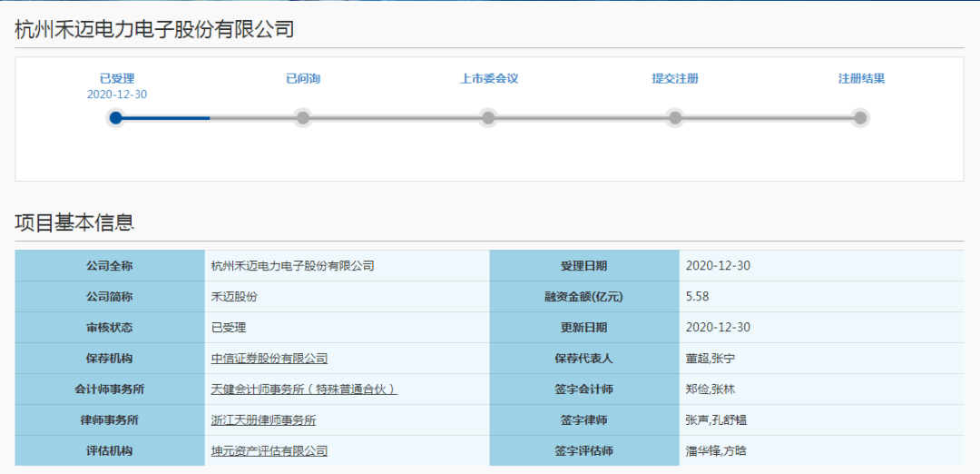
Task: Click the 融资金额 value 5.58
Action: 700,297
